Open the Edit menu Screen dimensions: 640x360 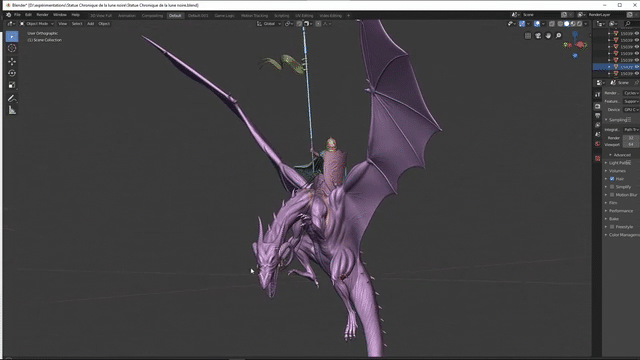[28, 15]
